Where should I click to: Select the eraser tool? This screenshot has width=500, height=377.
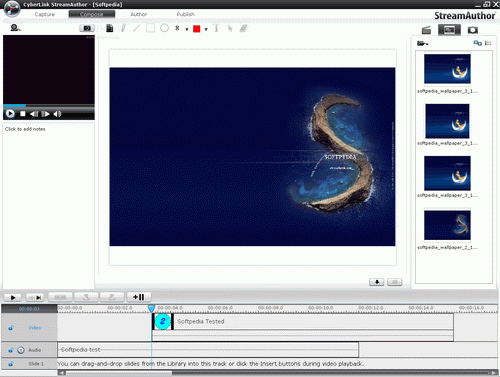coord(244,29)
